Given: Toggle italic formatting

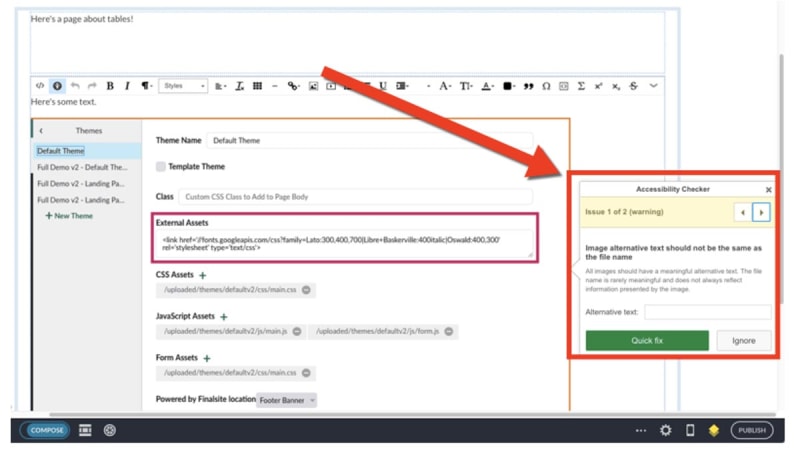Looking at the screenshot, I should (x=127, y=86).
